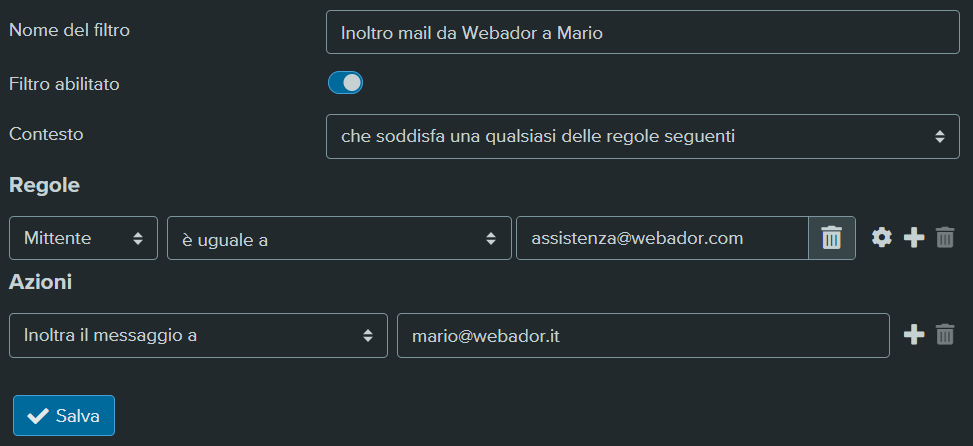Expand the 'Inoltra il messaggio a' action dropdown

[x=199, y=335]
